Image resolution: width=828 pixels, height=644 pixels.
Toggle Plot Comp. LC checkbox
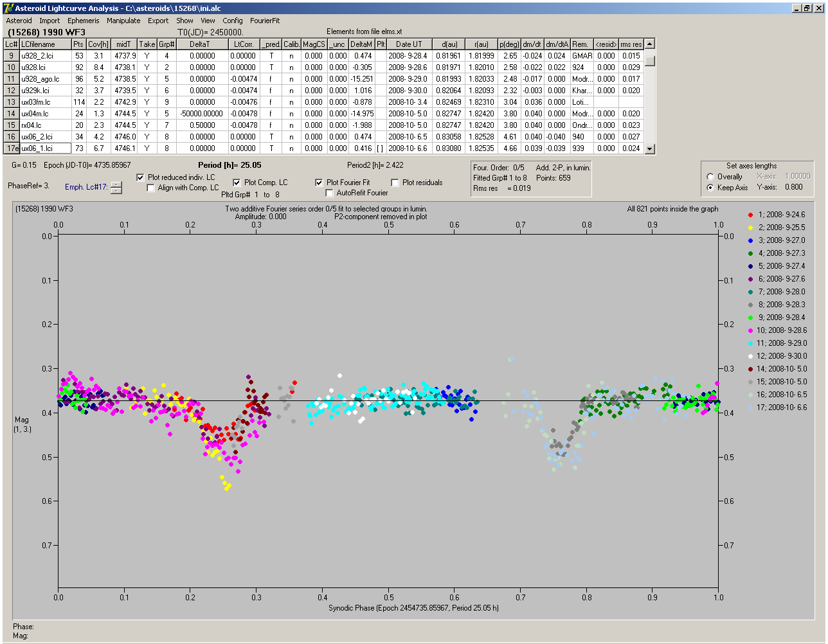pyautogui.click(x=237, y=183)
